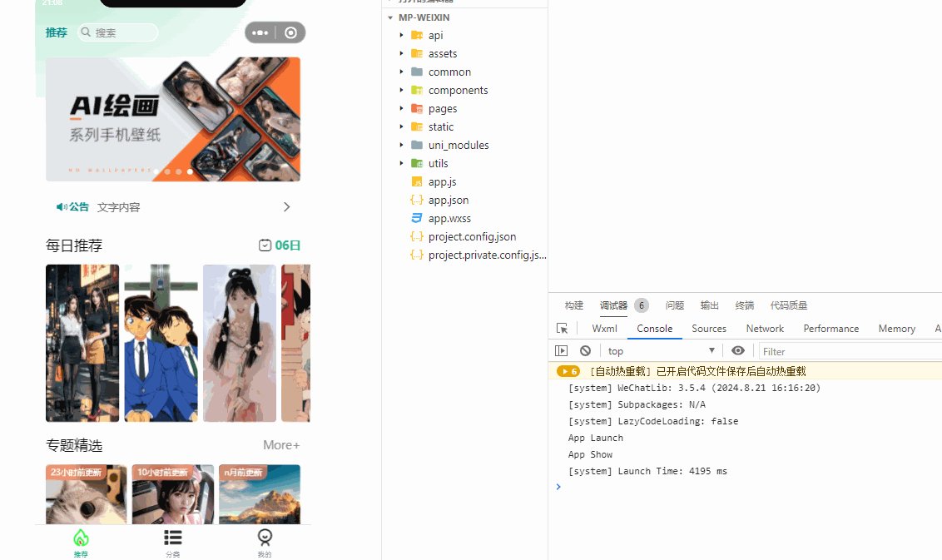Switch to the Sources devtools tab

pos(709,329)
